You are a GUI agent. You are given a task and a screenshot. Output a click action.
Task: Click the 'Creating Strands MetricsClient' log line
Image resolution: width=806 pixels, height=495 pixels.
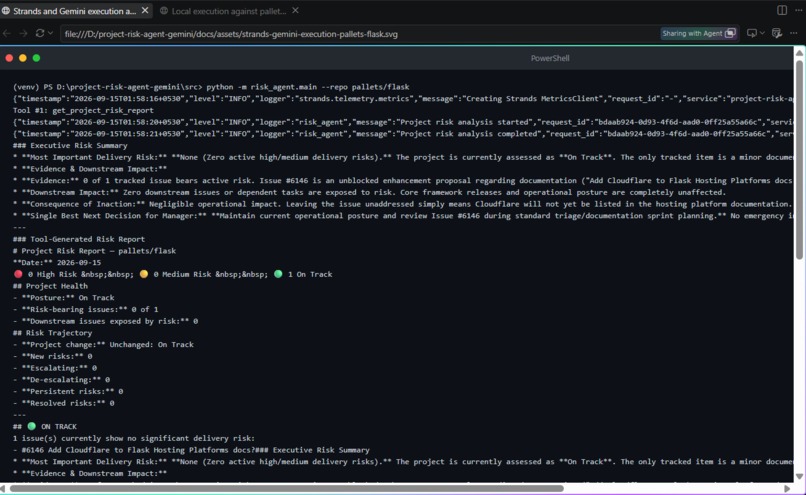tap(403, 99)
